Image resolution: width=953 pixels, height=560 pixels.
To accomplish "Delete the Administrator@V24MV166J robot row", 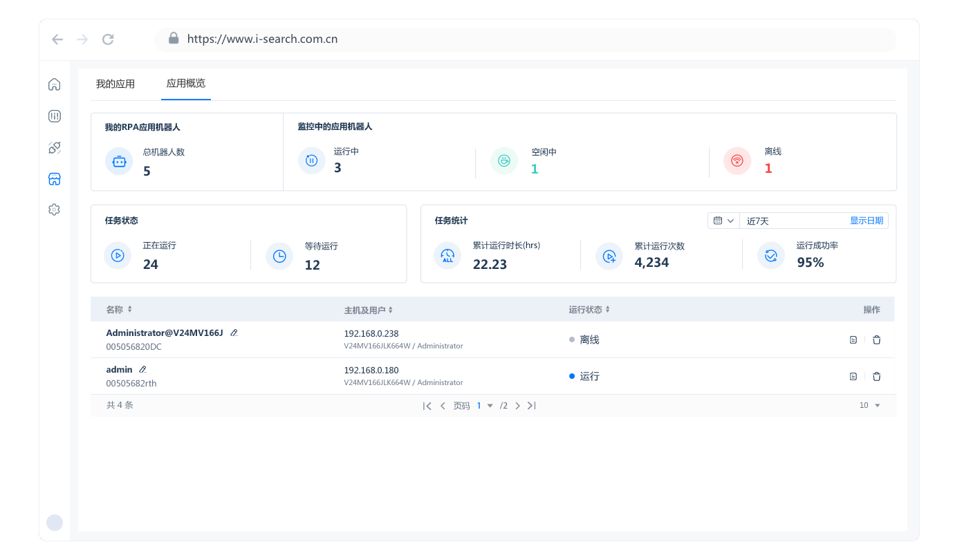I will [x=876, y=340].
